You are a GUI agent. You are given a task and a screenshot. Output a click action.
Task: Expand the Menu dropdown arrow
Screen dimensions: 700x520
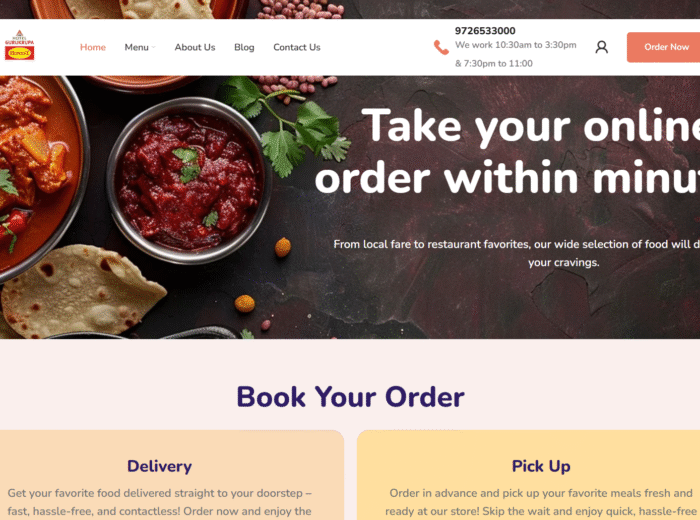153,47
